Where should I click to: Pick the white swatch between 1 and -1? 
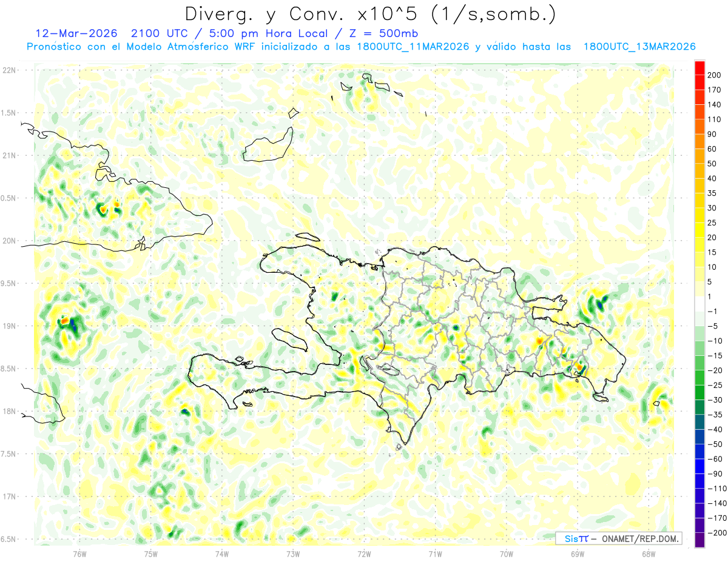[699, 304]
